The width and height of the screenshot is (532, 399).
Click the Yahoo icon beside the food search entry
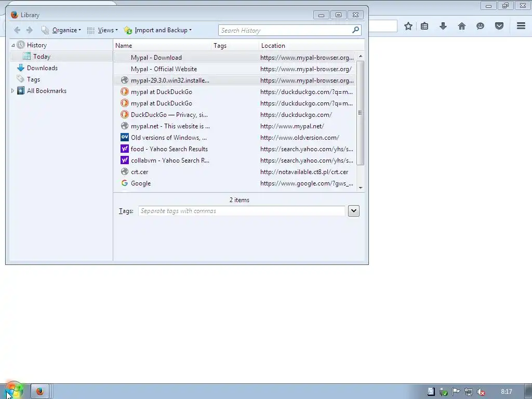click(125, 149)
